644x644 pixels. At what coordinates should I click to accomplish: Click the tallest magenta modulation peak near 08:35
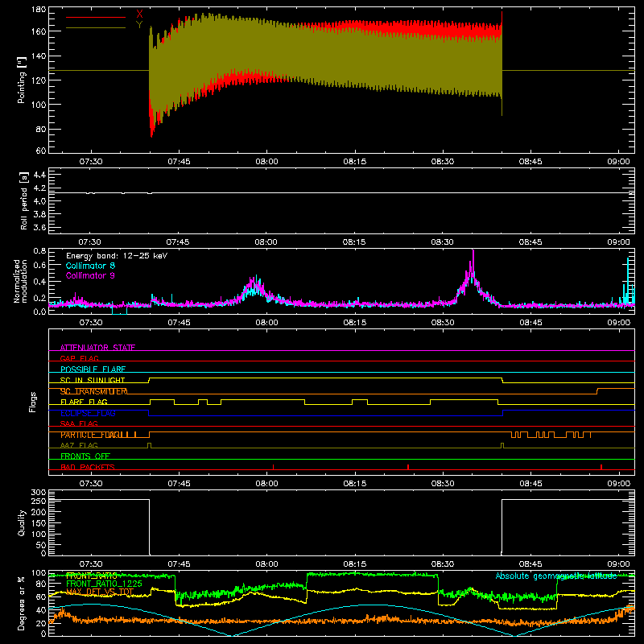(x=473, y=263)
